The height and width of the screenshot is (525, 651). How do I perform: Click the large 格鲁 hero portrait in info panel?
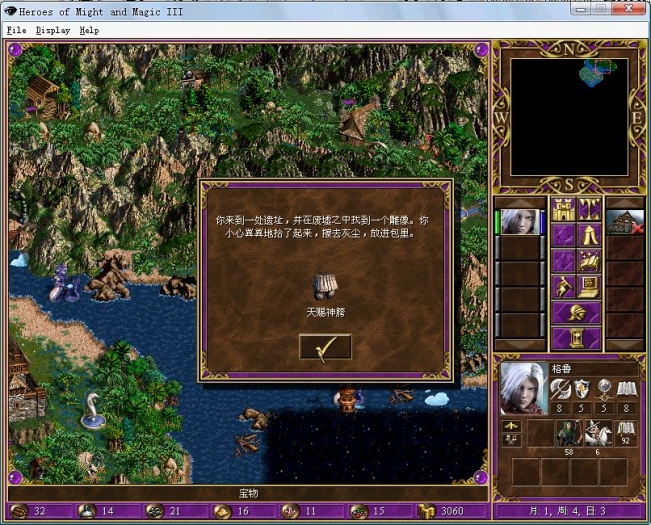[x=524, y=388]
